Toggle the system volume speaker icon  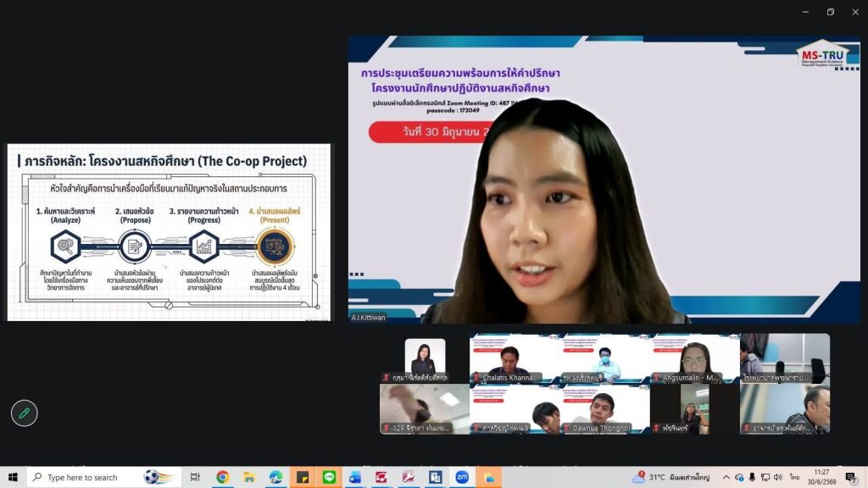[x=778, y=477]
